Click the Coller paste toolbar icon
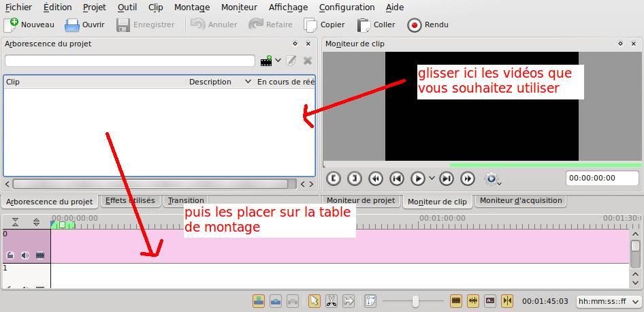644x312 pixels. pyautogui.click(x=364, y=25)
